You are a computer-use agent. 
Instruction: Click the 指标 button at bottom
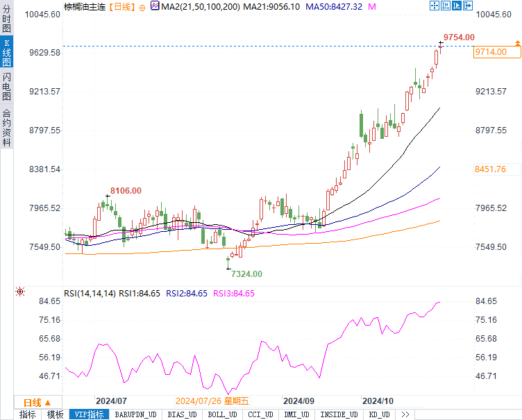(28, 414)
